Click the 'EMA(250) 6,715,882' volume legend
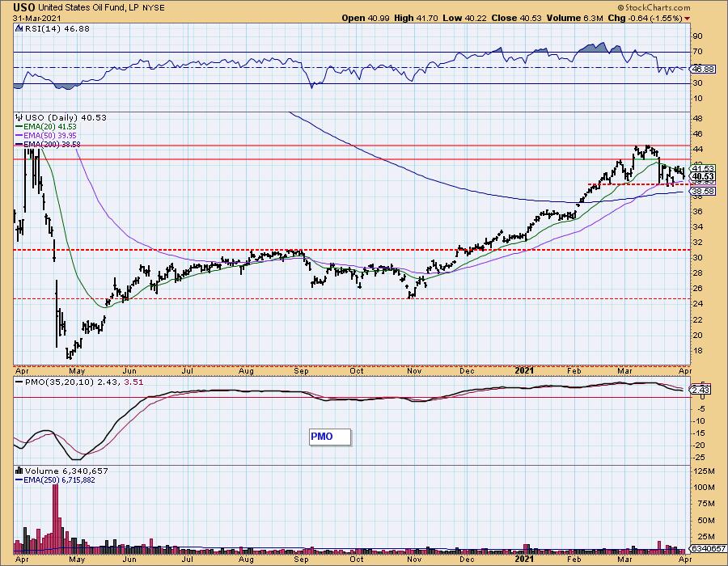This screenshot has width=728, height=566. coord(55,479)
